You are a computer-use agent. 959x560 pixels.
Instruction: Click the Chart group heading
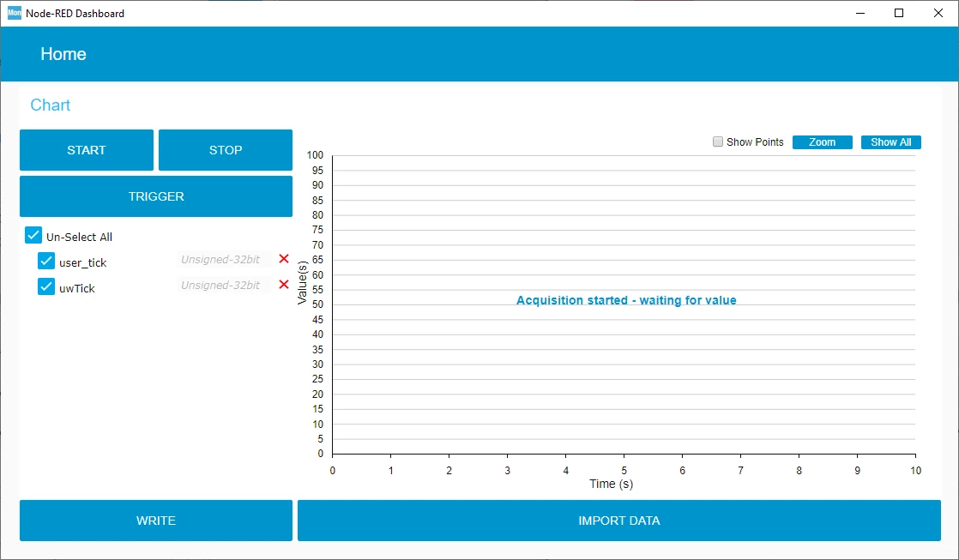click(50, 105)
